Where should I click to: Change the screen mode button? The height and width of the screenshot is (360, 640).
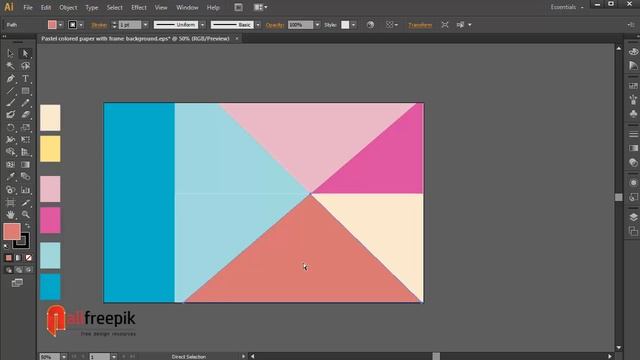coord(17,283)
